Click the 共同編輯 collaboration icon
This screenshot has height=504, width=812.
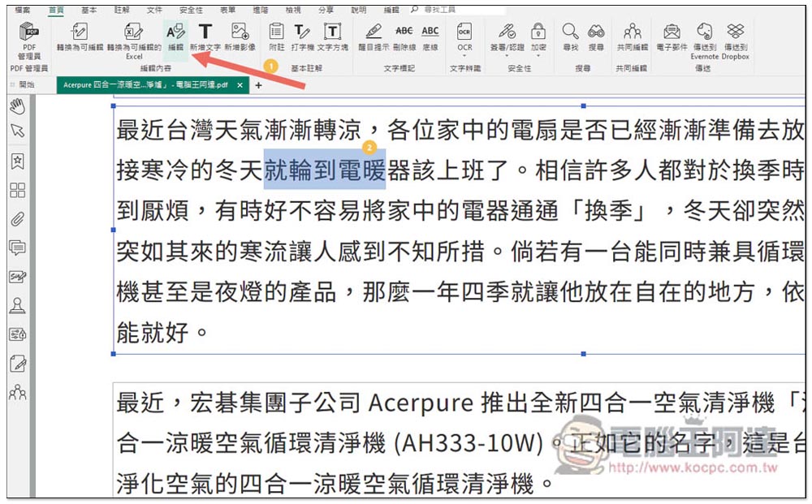point(632,32)
